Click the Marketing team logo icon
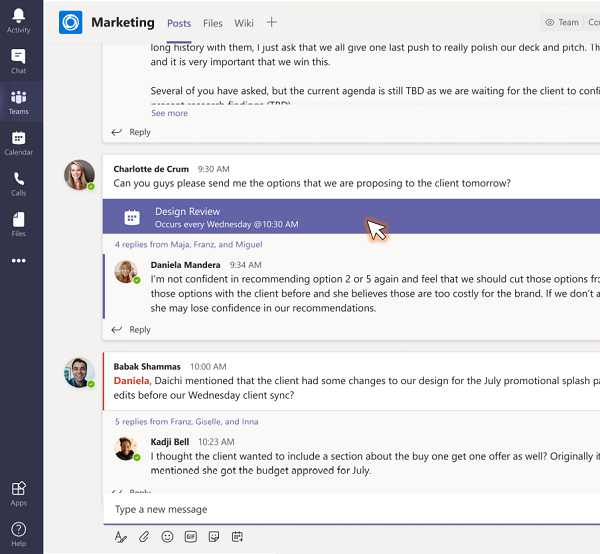The image size is (600, 554). coord(70,22)
